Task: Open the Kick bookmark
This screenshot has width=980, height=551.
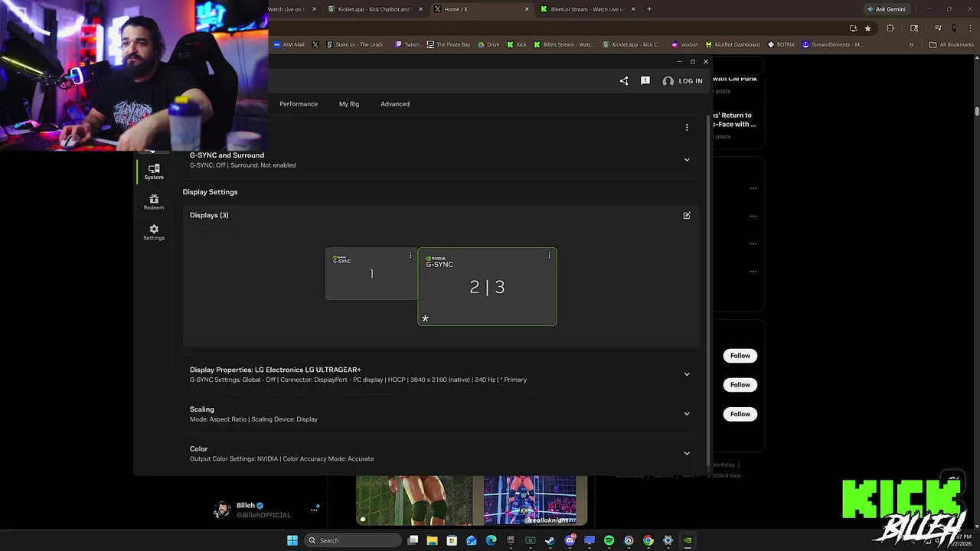Action: (517, 44)
